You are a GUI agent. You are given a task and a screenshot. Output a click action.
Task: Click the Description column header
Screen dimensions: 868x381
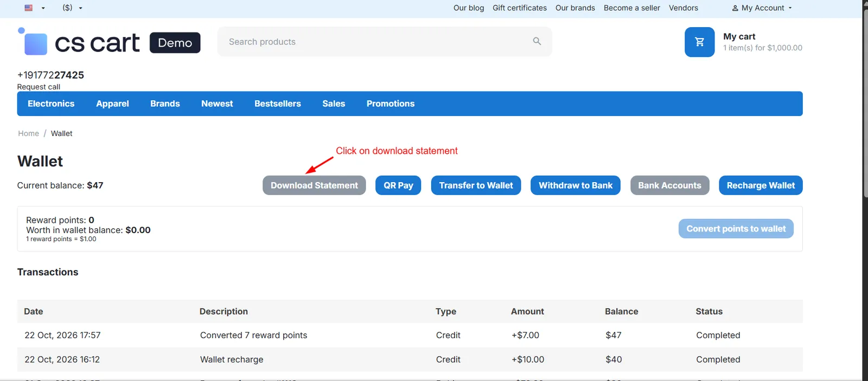pos(224,312)
